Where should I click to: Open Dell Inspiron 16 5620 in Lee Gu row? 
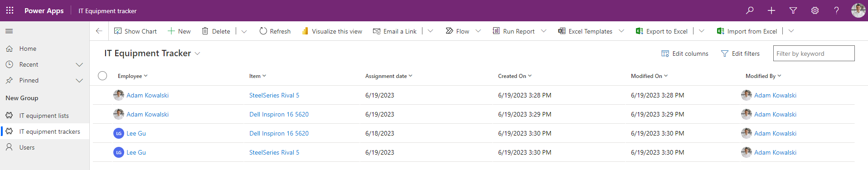[279, 133]
